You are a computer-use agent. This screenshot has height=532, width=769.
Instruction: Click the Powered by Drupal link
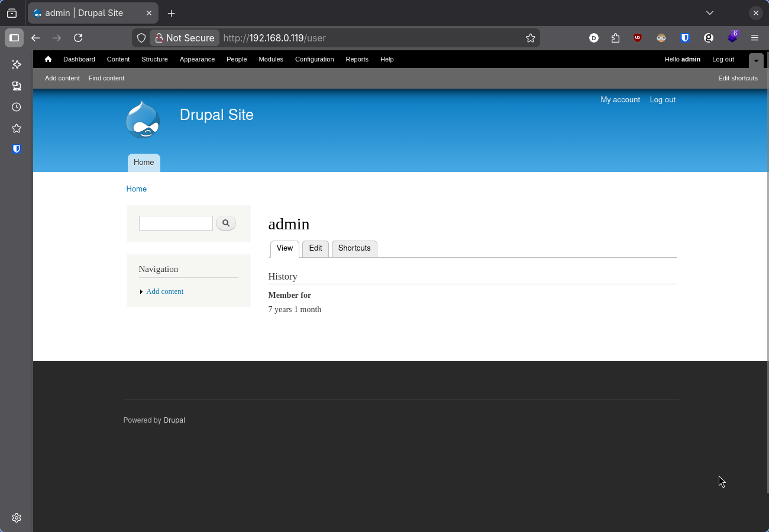pos(174,420)
